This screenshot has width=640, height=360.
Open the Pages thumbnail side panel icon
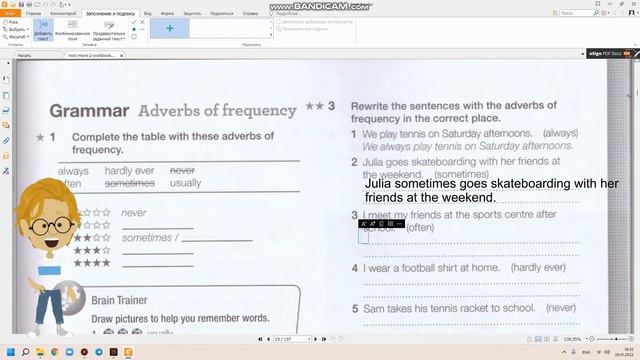click(6, 96)
